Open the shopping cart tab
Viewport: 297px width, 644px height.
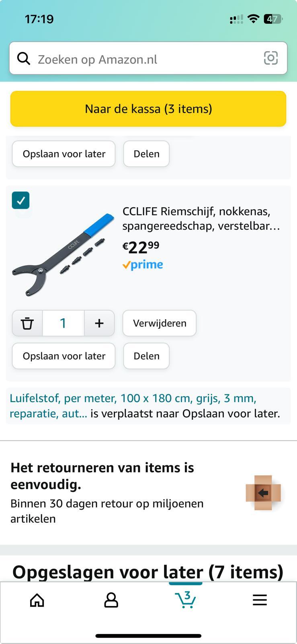click(185, 600)
